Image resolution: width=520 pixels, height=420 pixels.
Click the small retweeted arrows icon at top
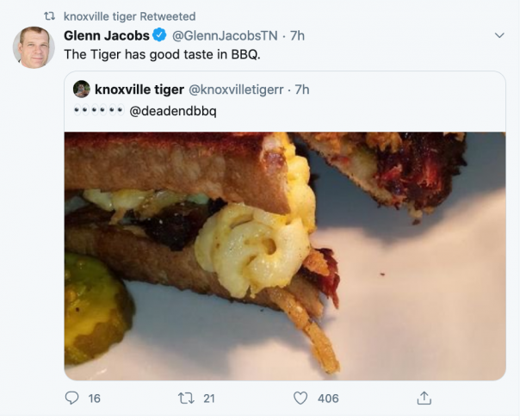click(x=50, y=15)
